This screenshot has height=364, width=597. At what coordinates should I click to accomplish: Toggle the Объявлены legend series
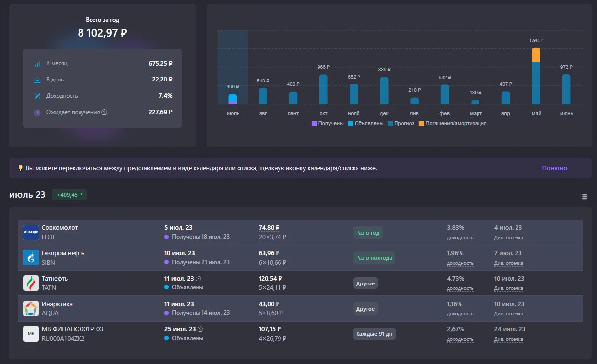click(x=365, y=123)
